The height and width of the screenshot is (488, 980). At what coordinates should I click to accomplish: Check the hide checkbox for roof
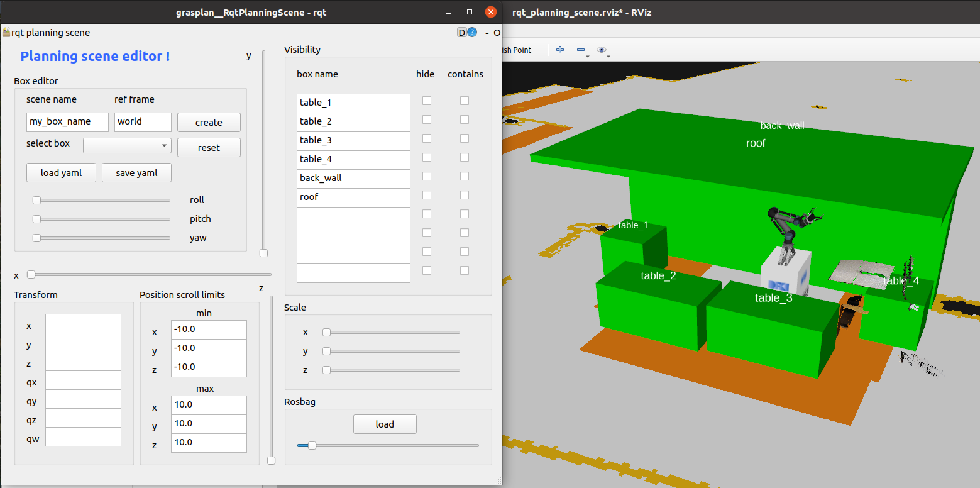427,195
